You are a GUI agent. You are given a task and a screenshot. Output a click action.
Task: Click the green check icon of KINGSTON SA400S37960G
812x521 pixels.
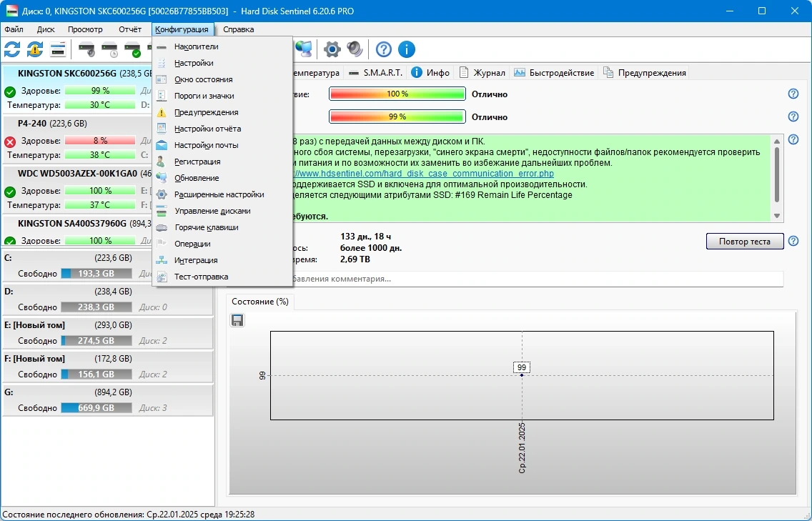click(10, 241)
